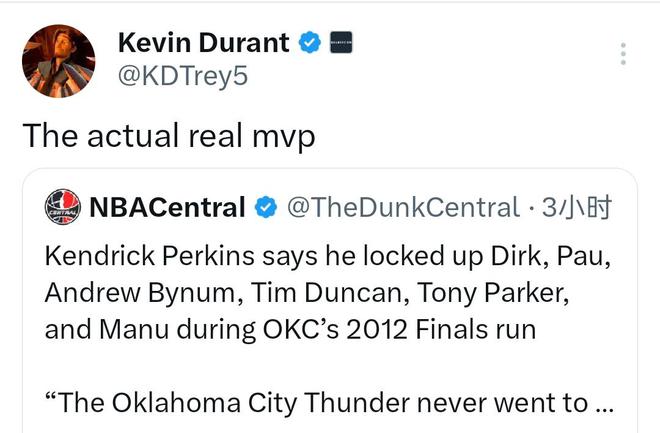Click the "and Manu during OKC's 2012 Finals run" line
Viewport: 660px width, 433px height.
coord(290,329)
